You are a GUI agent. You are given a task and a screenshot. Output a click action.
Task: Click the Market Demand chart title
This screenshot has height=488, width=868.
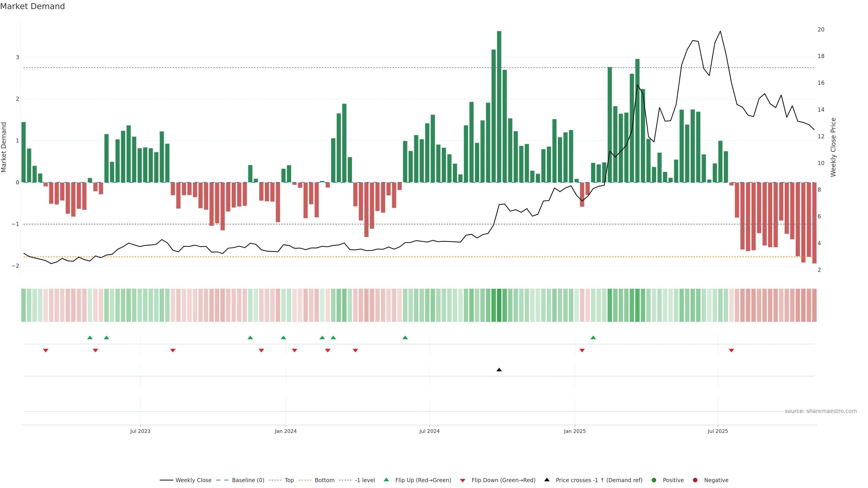click(x=32, y=6)
